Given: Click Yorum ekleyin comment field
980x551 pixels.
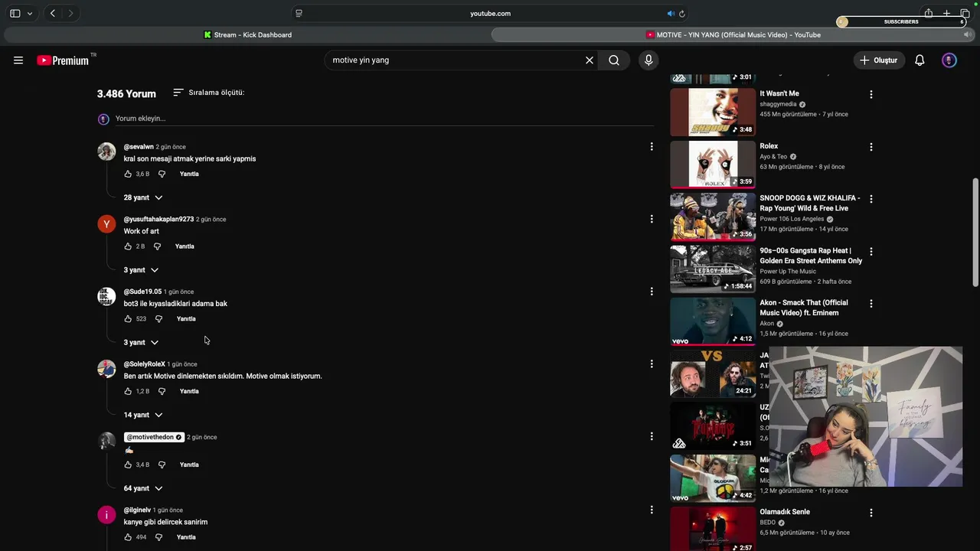Looking at the screenshot, I should 384,119.
